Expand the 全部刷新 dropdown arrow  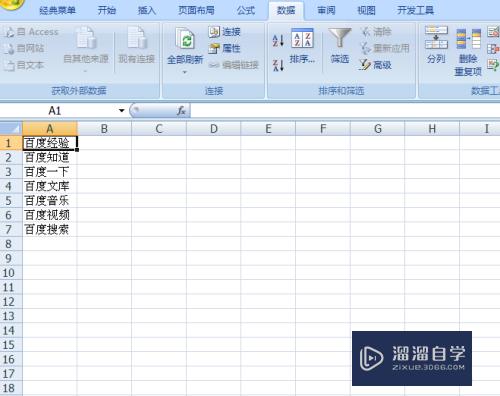pos(185,72)
